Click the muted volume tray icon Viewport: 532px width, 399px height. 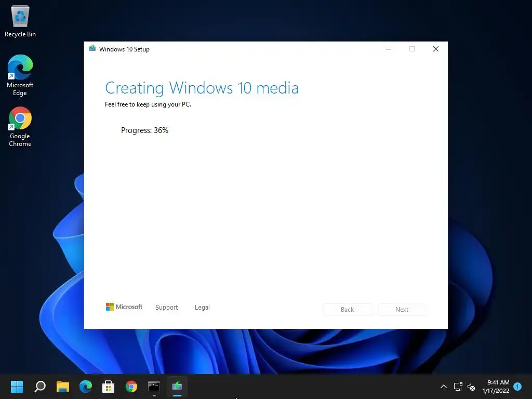pyautogui.click(x=471, y=387)
